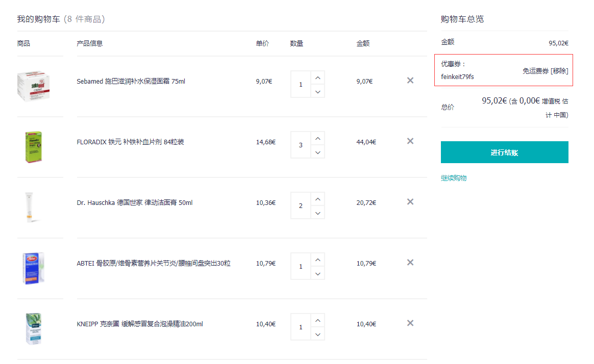Open the FLORADIX green box thumbnail
Image resolution: width=594 pixels, height=364 pixels.
tap(33, 147)
